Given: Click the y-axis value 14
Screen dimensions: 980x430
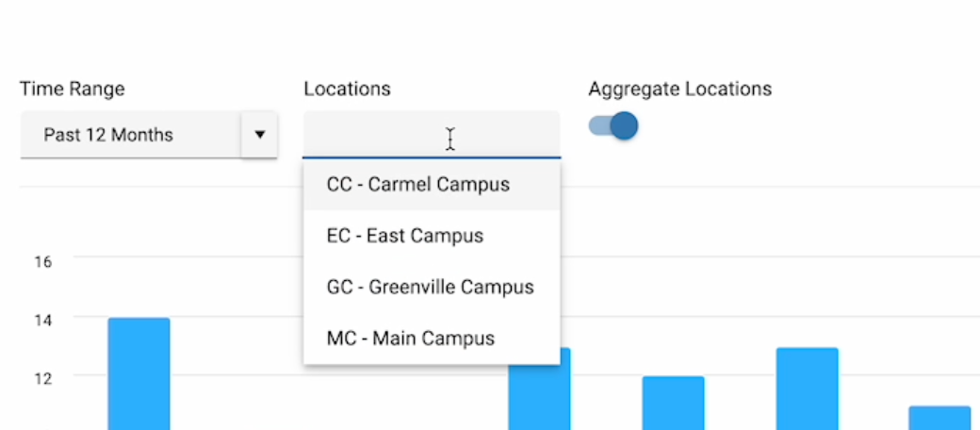Looking at the screenshot, I should click(42, 320).
